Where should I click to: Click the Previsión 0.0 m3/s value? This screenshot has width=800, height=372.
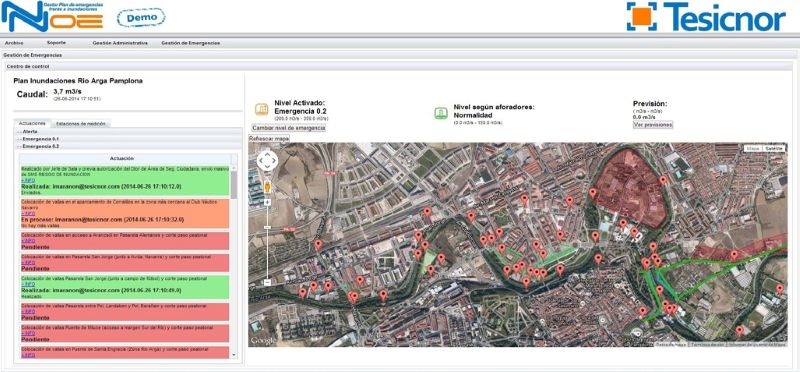pyautogui.click(x=644, y=117)
